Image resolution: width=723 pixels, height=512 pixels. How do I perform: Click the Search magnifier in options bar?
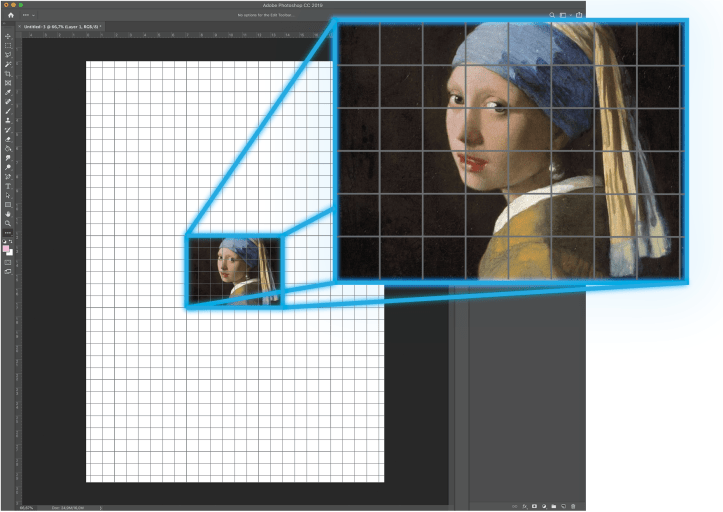point(551,15)
